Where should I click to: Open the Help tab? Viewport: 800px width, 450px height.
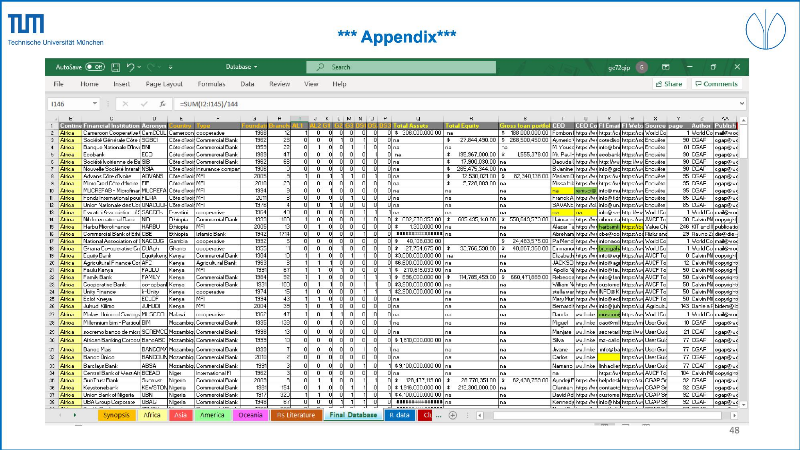pyautogui.click(x=339, y=84)
